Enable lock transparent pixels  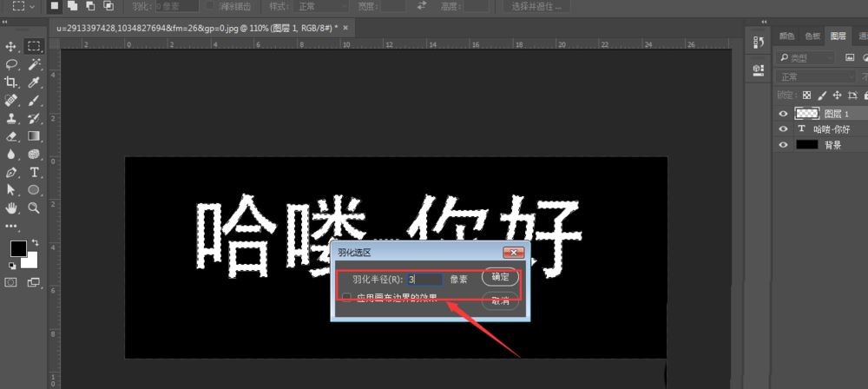point(806,96)
